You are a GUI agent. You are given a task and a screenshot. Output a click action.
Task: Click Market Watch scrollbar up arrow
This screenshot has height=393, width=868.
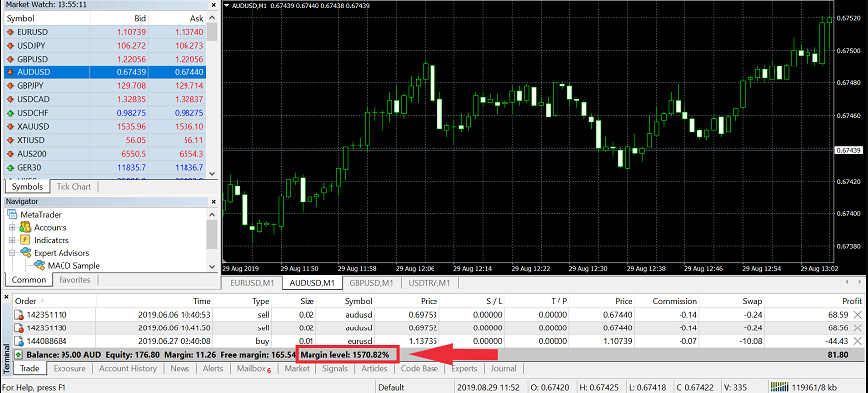[x=212, y=18]
